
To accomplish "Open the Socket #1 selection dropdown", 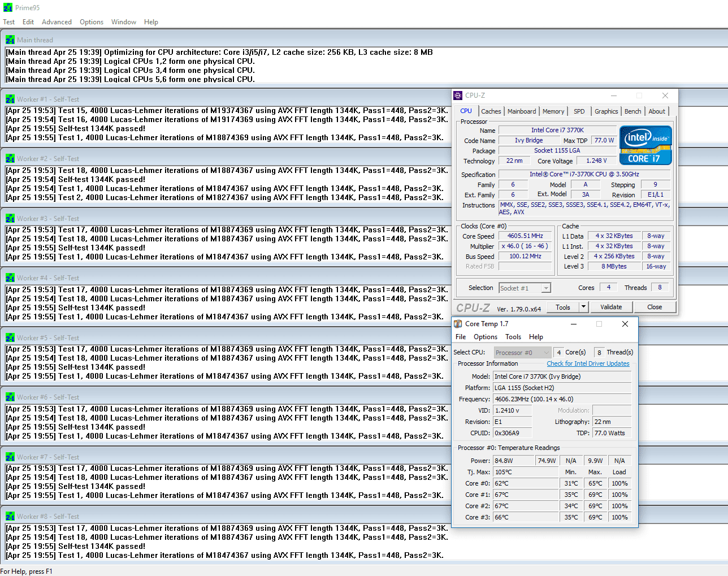I will point(525,288).
